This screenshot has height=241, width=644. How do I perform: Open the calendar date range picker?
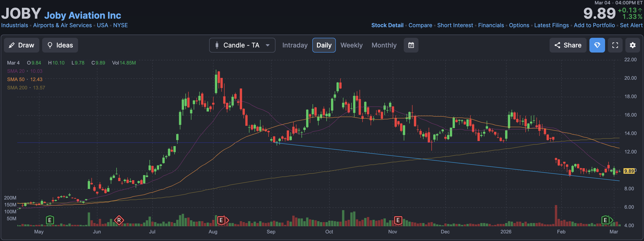411,45
